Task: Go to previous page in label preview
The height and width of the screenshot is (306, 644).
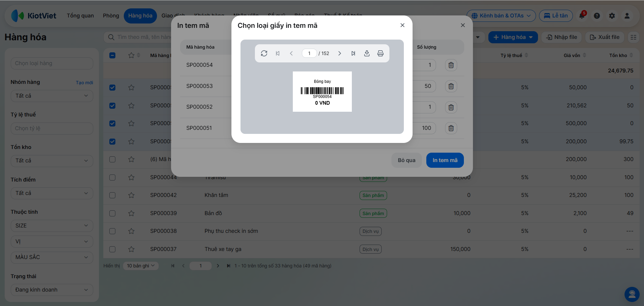Action: click(291, 53)
